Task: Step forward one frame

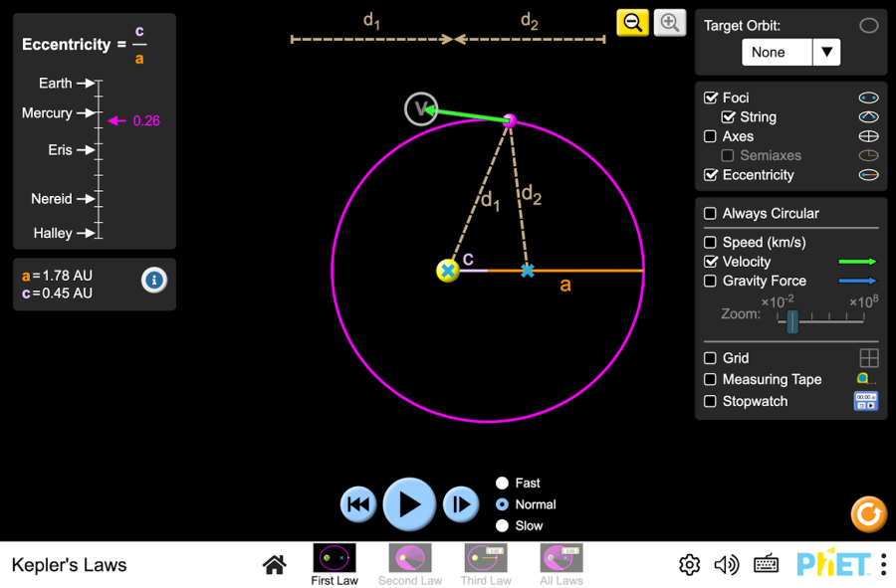Action: tap(460, 504)
